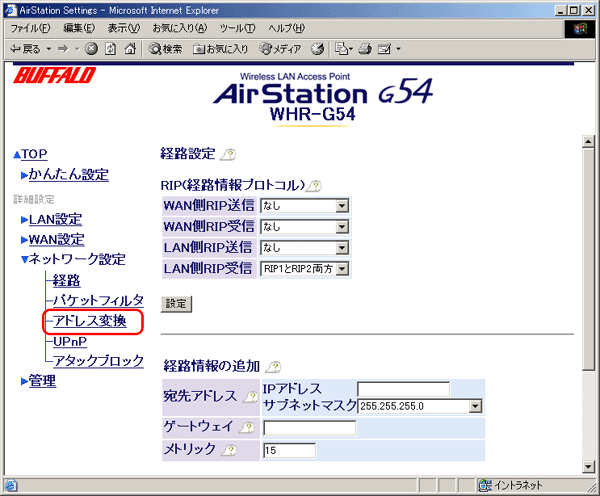Click the メトリック input field
600x496 pixels.
pos(289,450)
